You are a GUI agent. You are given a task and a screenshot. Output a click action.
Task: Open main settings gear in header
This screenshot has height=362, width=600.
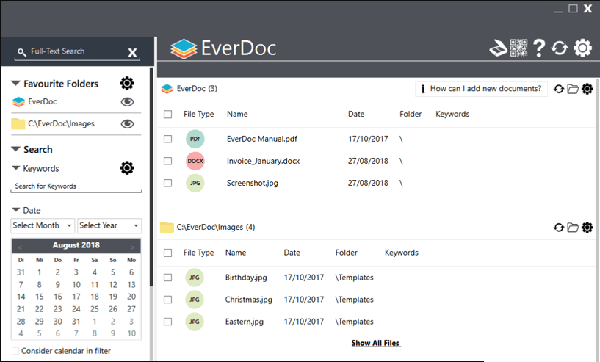(583, 48)
